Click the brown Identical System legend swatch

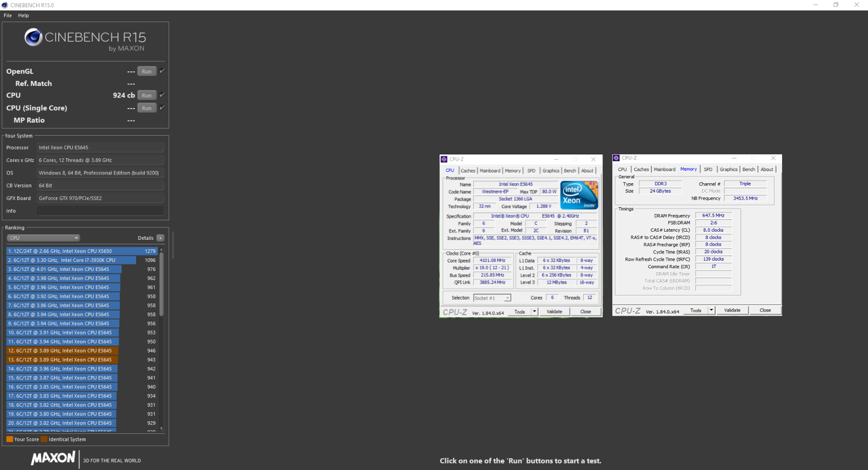pyautogui.click(x=44, y=439)
